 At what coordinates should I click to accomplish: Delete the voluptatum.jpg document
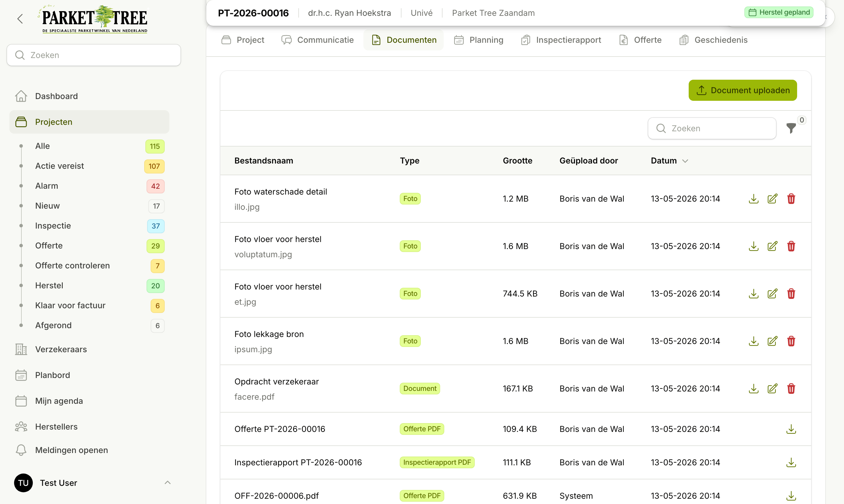click(x=791, y=246)
